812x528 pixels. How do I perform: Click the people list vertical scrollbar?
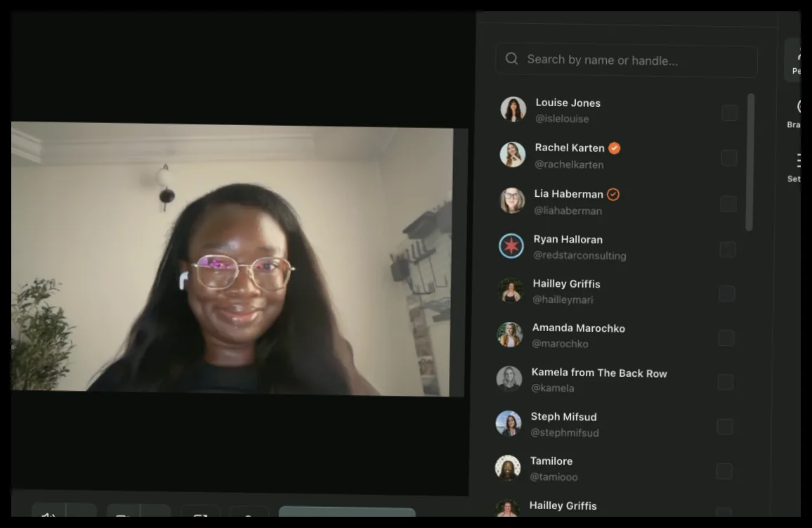click(x=750, y=162)
